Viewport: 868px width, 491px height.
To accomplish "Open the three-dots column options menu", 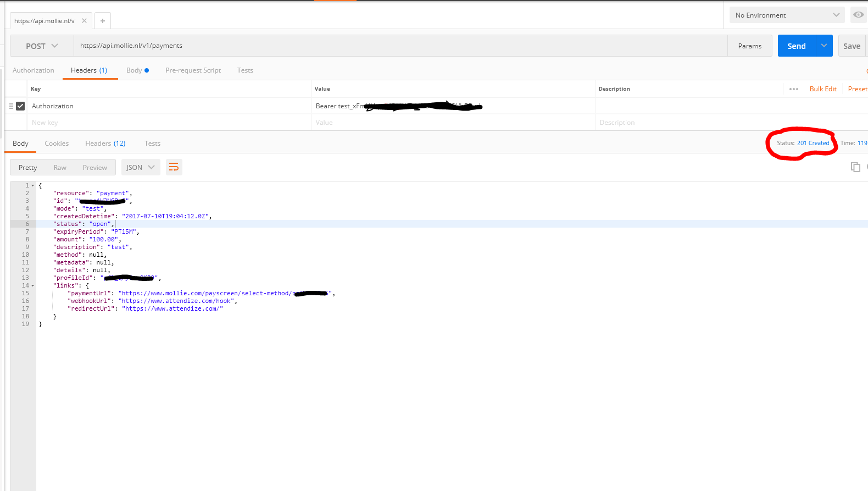I will 794,89.
